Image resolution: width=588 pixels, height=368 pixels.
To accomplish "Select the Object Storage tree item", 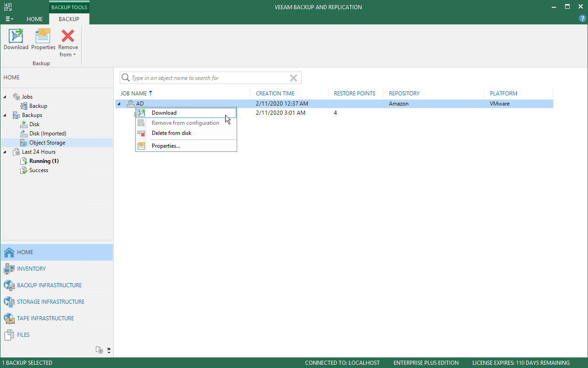I will [x=47, y=143].
